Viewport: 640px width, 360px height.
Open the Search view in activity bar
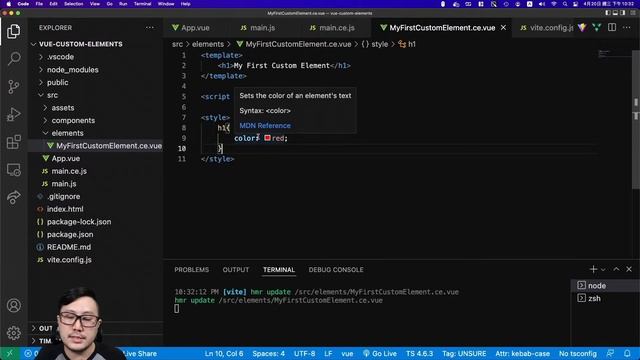coord(13,59)
